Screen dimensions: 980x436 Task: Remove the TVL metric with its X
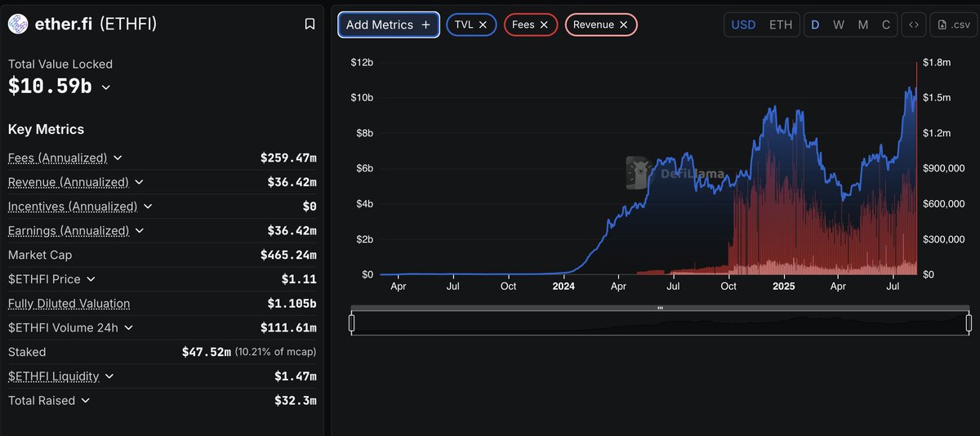pos(483,24)
